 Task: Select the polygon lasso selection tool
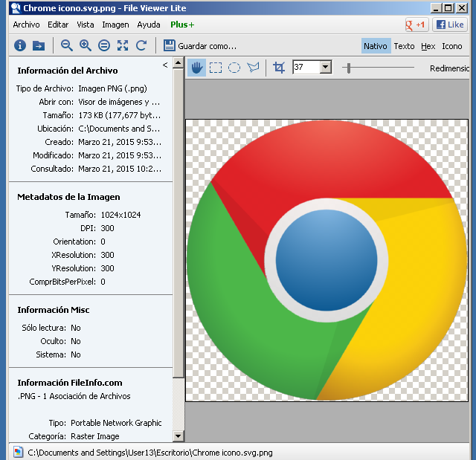coord(253,68)
